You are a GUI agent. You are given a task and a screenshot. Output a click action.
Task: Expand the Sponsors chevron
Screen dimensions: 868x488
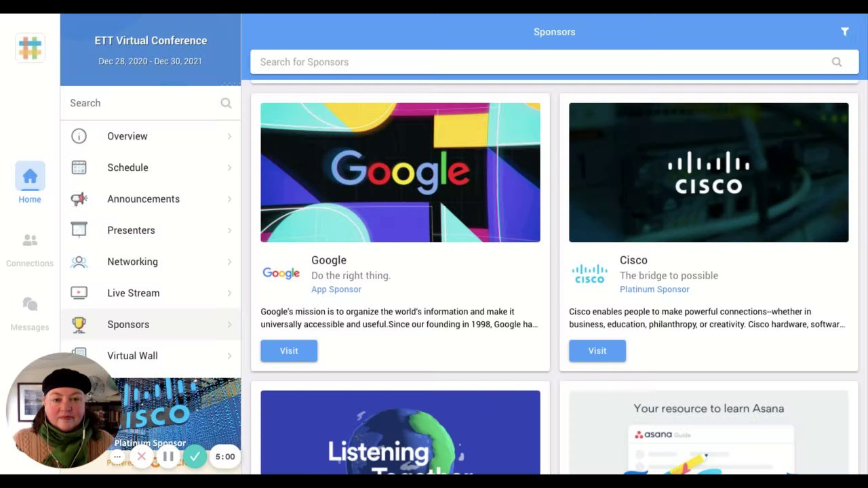229,325
